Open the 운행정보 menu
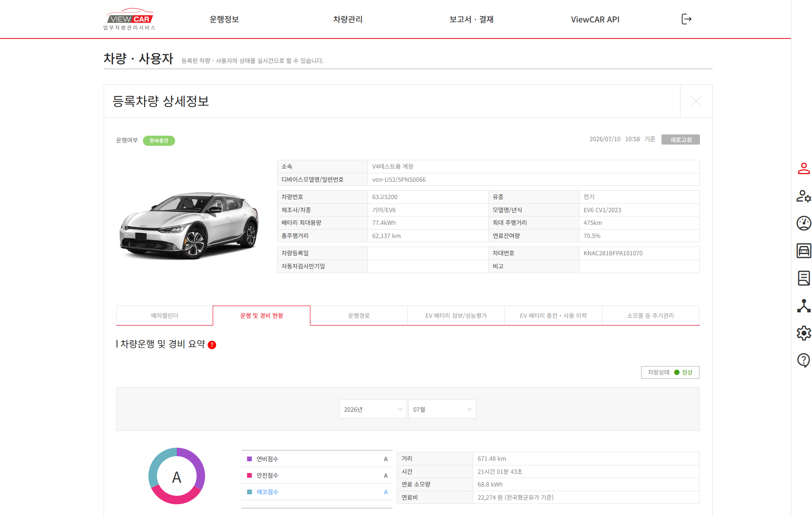812x517 pixels. [224, 19]
